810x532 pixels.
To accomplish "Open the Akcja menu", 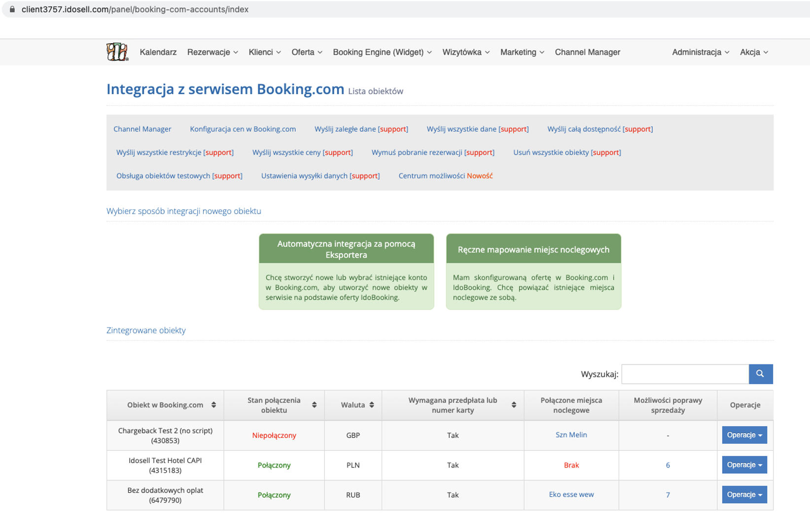I will coord(754,52).
